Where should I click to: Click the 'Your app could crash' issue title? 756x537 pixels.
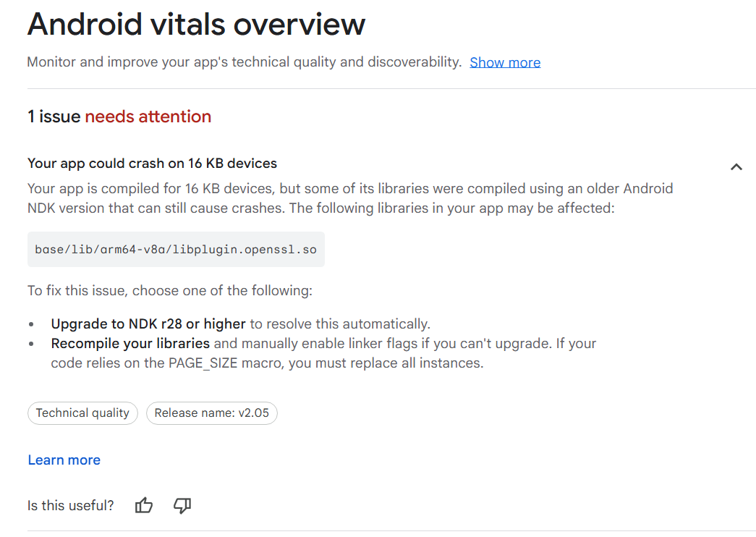tap(153, 164)
